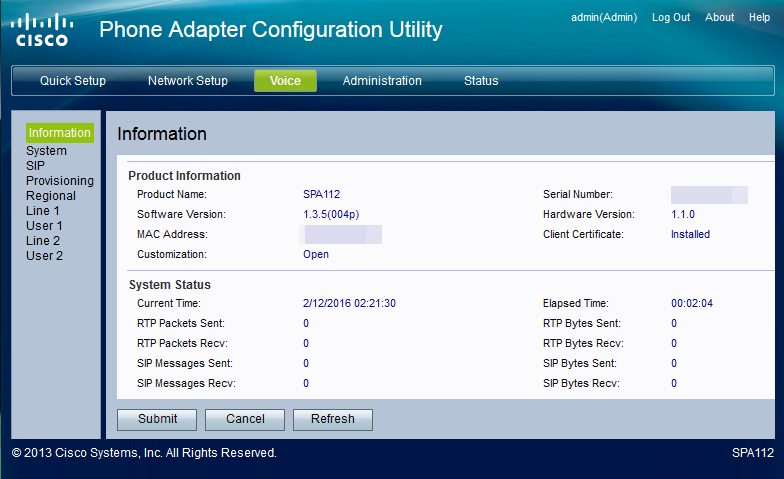
Task: Click the RTP Packets Sent value
Action: 306,323
